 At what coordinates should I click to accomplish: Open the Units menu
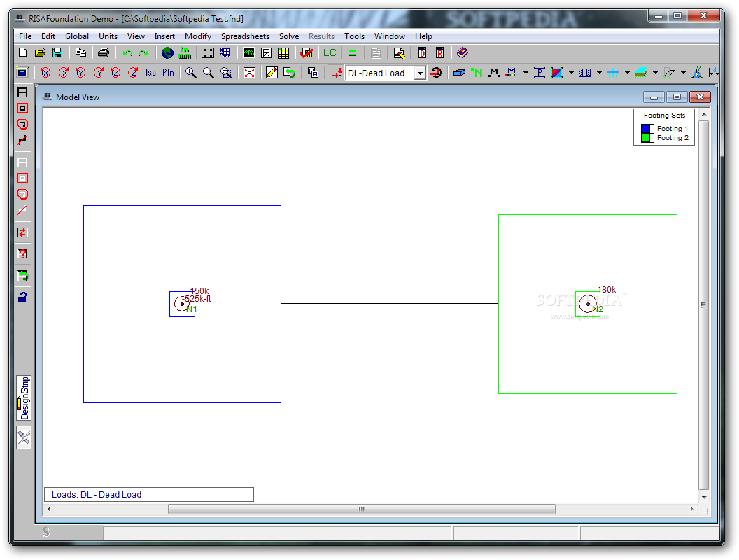pyautogui.click(x=108, y=36)
